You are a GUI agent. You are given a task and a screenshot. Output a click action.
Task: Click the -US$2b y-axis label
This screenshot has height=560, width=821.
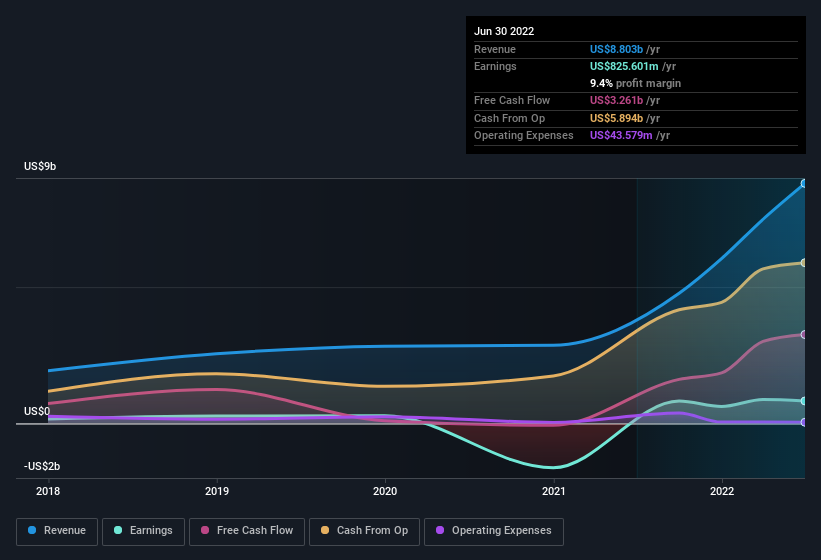(x=42, y=466)
